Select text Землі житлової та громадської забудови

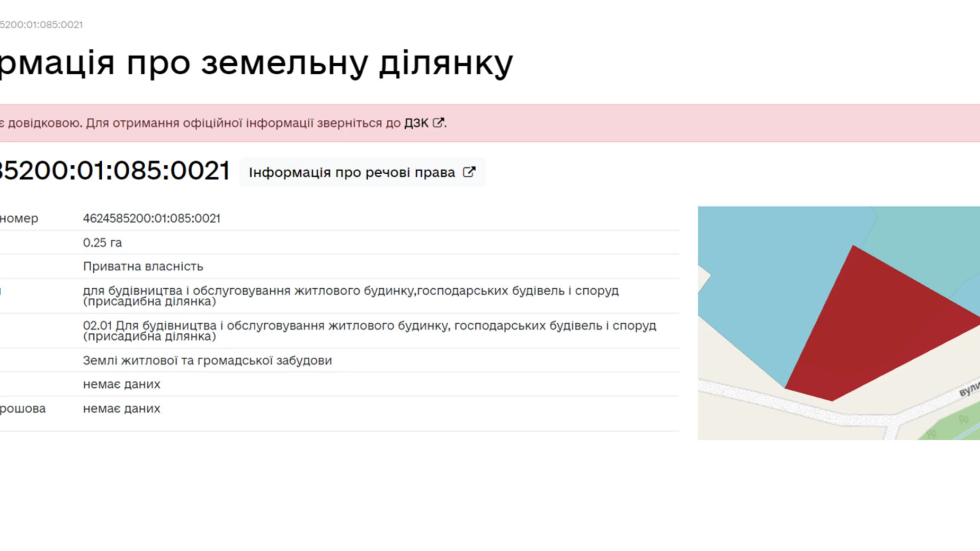[207, 360]
